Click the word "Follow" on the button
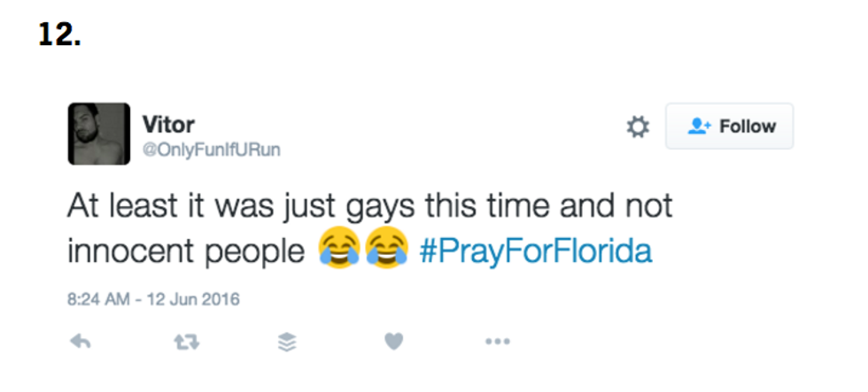868x392 pixels. pyautogui.click(x=748, y=127)
